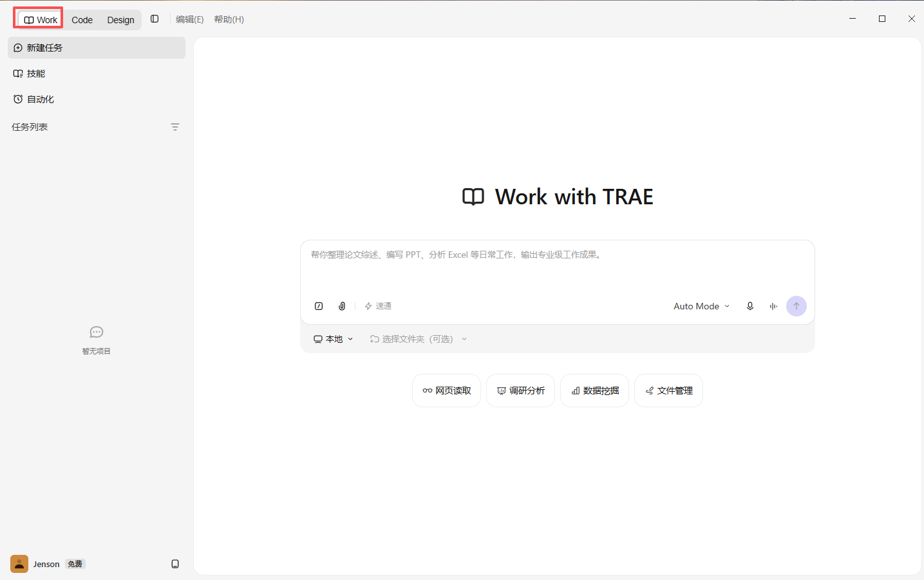Click the task list filter icon

coord(175,127)
